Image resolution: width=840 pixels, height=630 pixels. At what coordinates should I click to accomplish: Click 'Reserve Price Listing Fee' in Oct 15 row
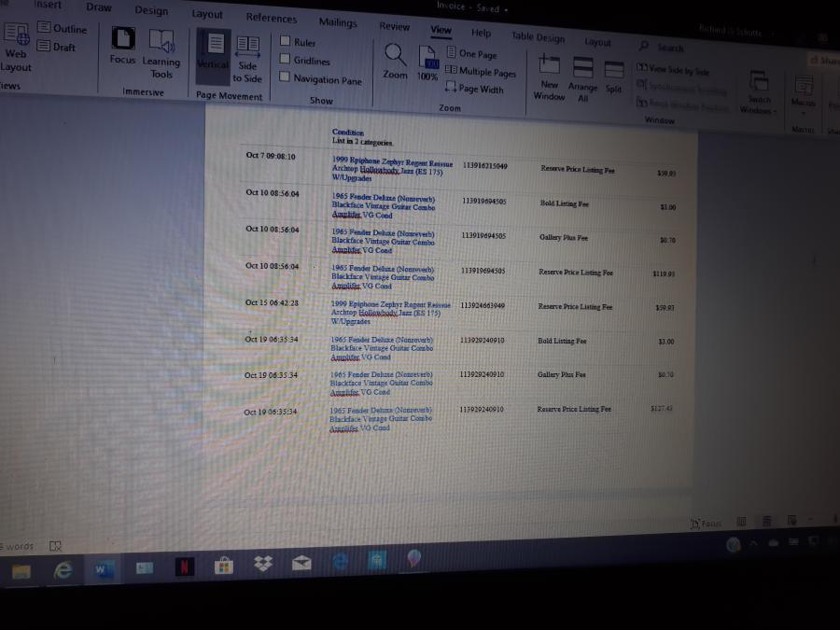tap(575, 306)
